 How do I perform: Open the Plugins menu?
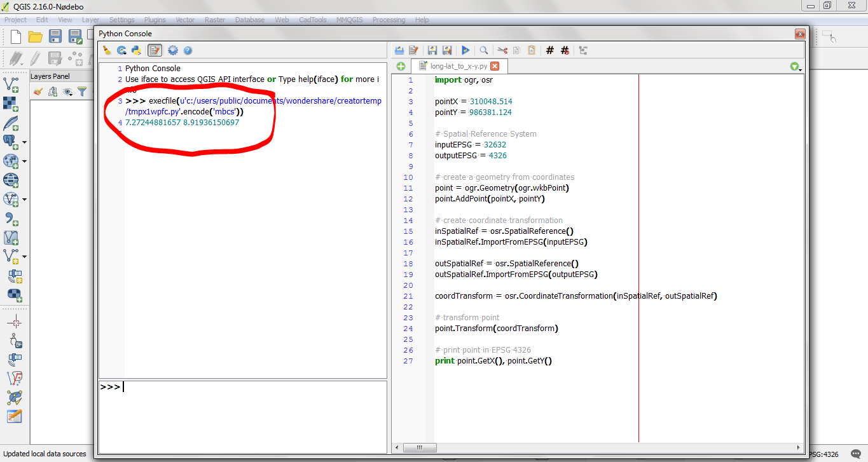click(x=155, y=20)
